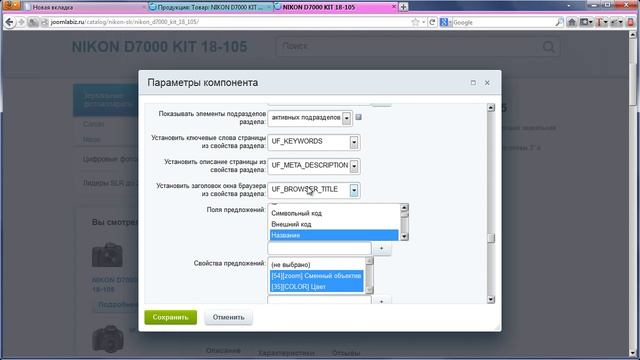Click the NIKON D7000 KIT 18-105 page heading
640x360 pixels.
click(160, 47)
